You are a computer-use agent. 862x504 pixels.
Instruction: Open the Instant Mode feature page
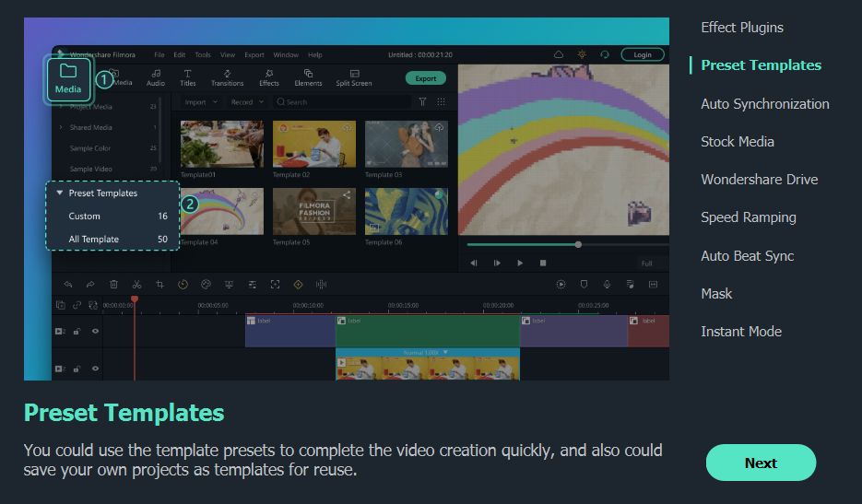[741, 332]
